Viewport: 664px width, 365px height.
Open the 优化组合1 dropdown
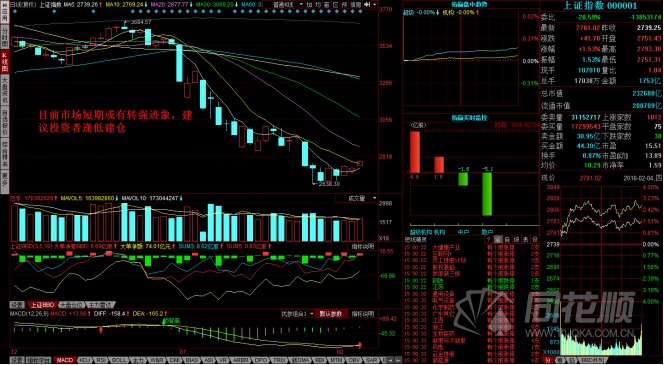pos(299,314)
